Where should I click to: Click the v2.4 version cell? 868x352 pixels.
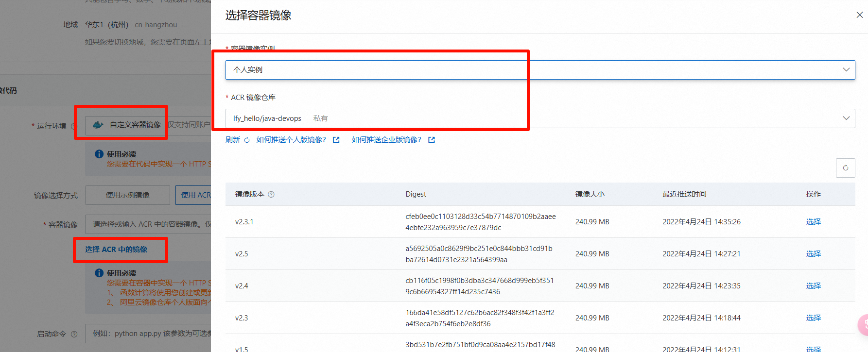[242, 286]
